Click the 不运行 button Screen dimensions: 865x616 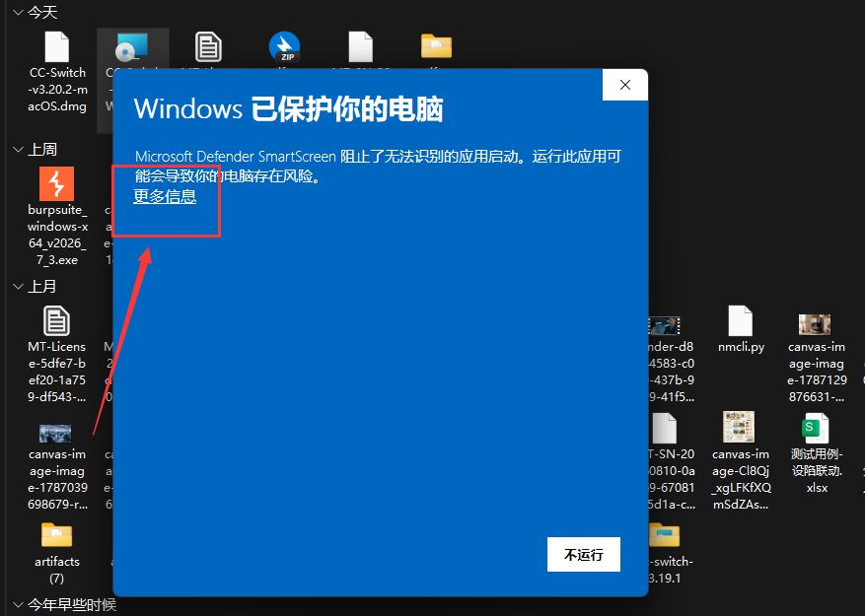coord(584,554)
